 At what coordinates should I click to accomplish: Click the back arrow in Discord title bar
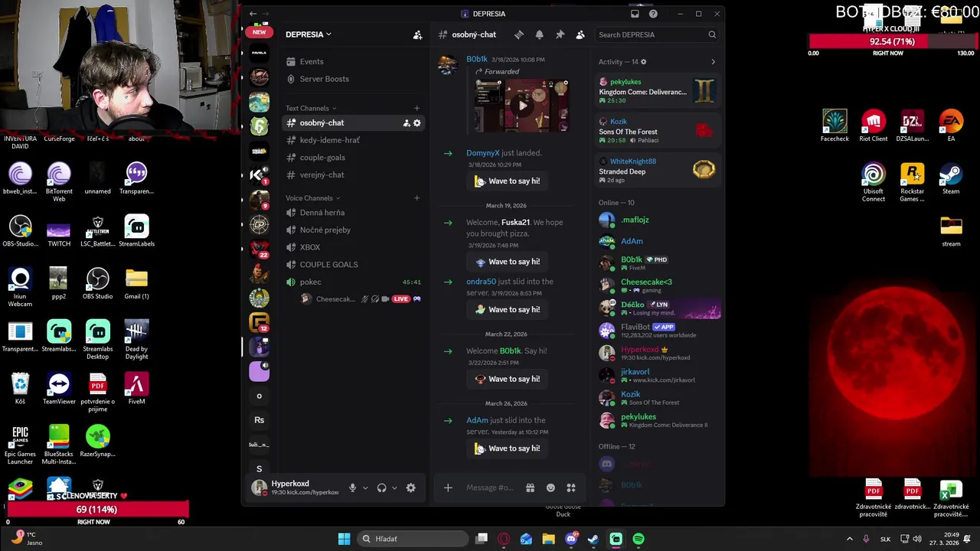(x=253, y=14)
